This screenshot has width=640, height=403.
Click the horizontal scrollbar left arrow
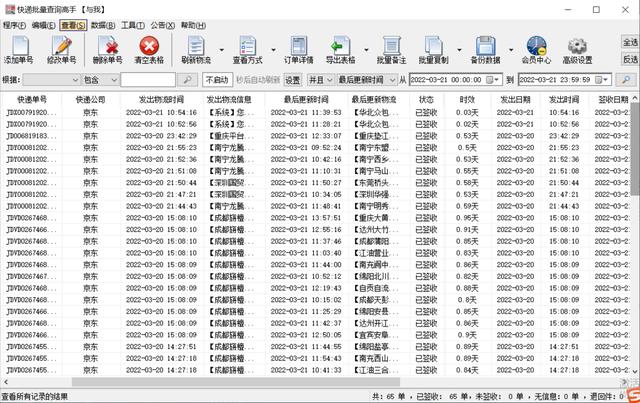[6, 382]
